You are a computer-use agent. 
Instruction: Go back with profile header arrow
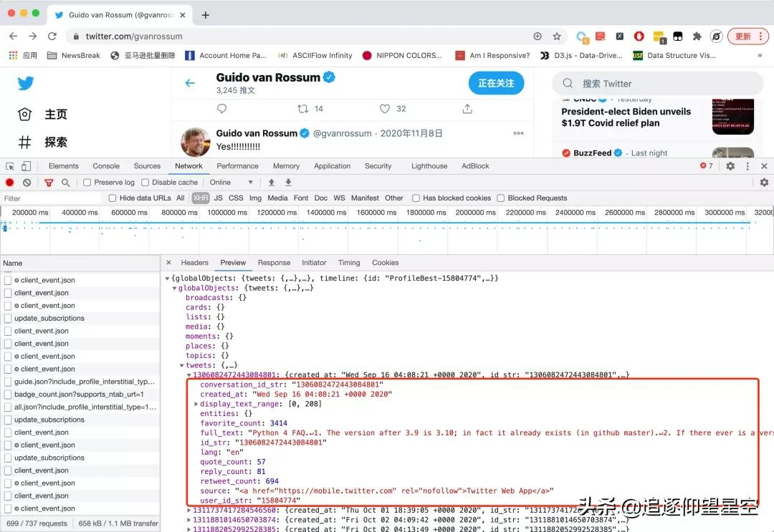coord(190,83)
